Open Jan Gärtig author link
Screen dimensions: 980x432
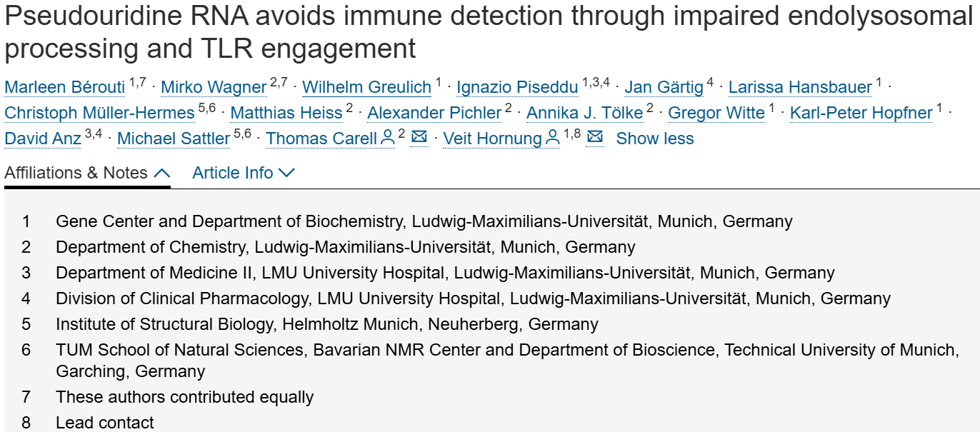[x=664, y=87]
